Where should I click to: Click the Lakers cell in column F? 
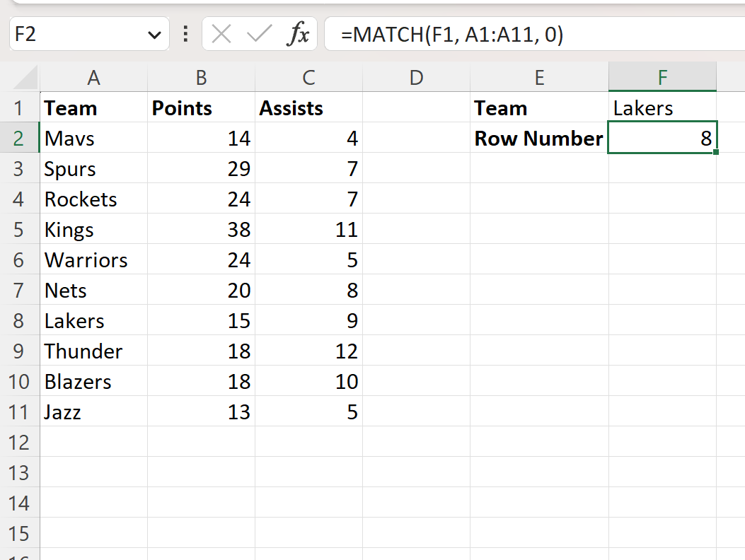tap(662, 108)
